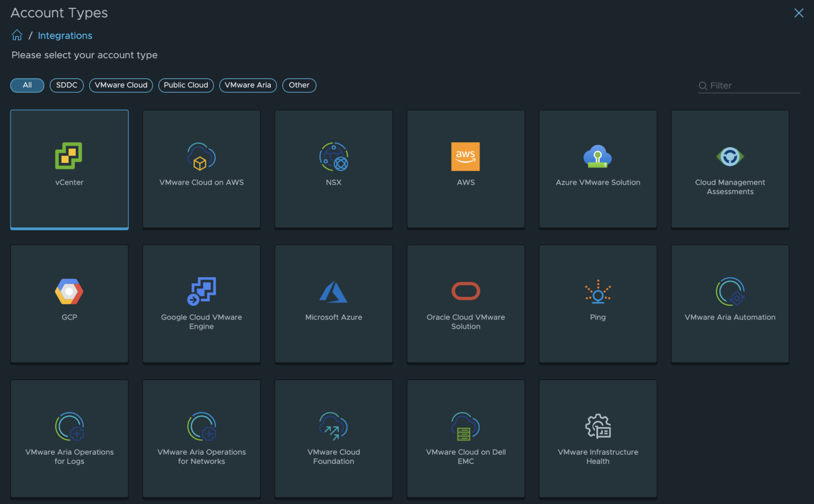
Task: Select the GCP account type
Action: click(x=69, y=304)
